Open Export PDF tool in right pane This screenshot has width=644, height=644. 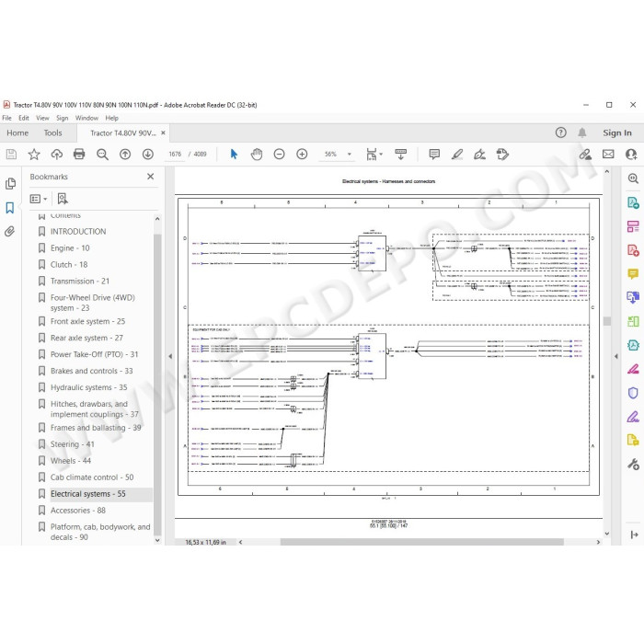point(633,203)
